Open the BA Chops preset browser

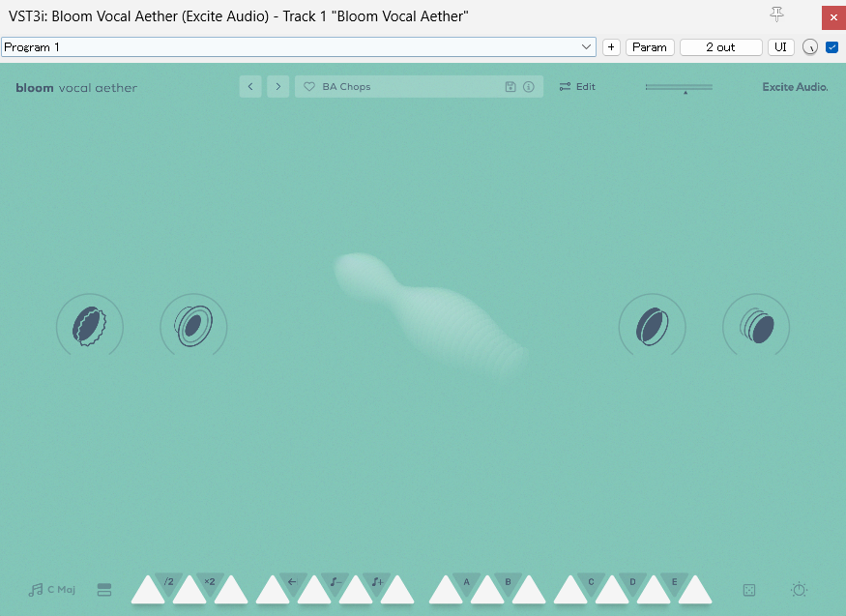[x=420, y=86]
